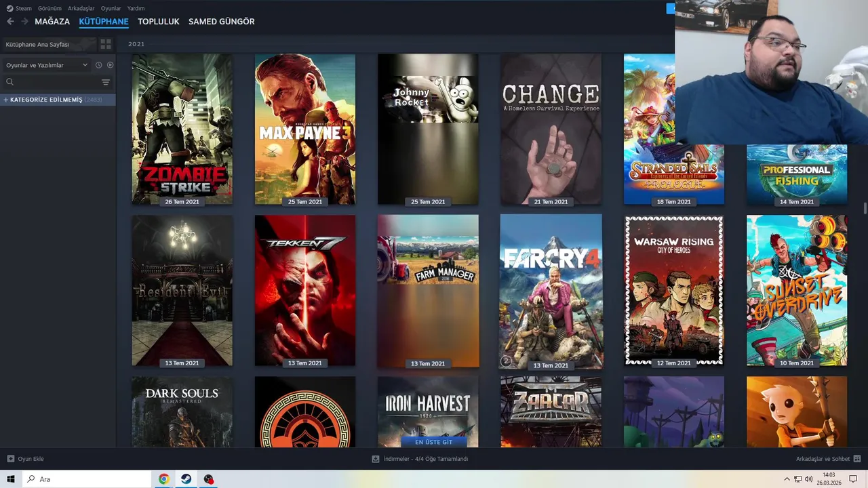Open the taskbar clock and date
The height and width of the screenshot is (488, 868).
click(829, 479)
